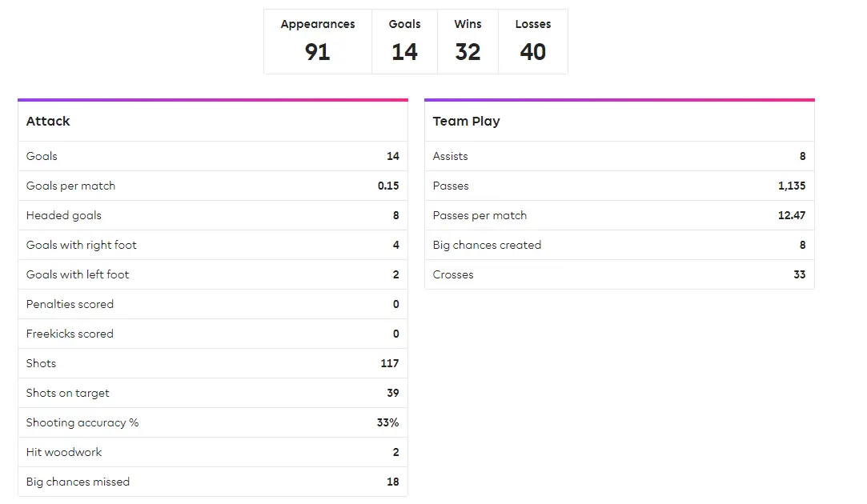Select the Goals with right foot row
Viewport: 867px width, 504px height.
click(212, 245)
